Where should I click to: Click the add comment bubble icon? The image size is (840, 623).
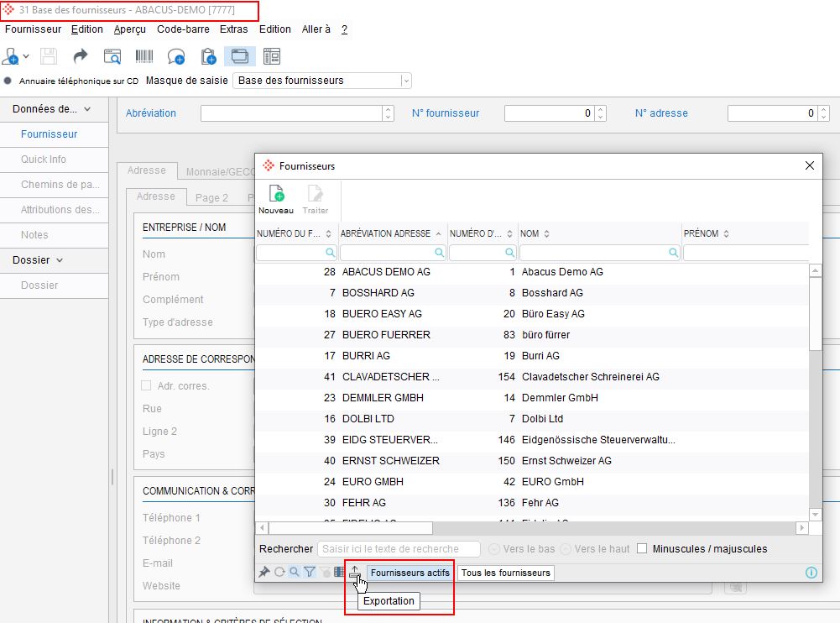coord(176,56)
